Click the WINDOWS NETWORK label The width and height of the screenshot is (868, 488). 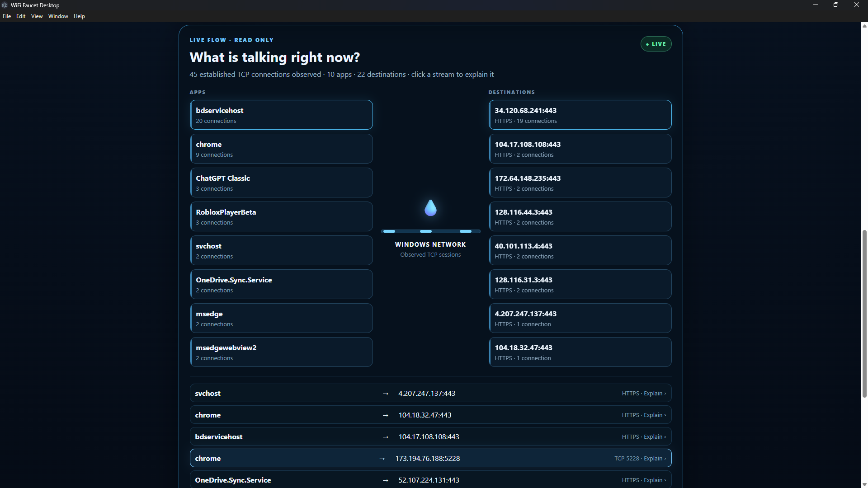(430, 244)
